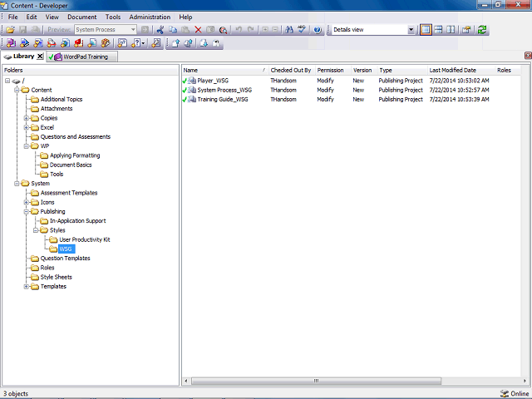
Task: Click the blue arrow new section icon
Action: coord(24,43)
